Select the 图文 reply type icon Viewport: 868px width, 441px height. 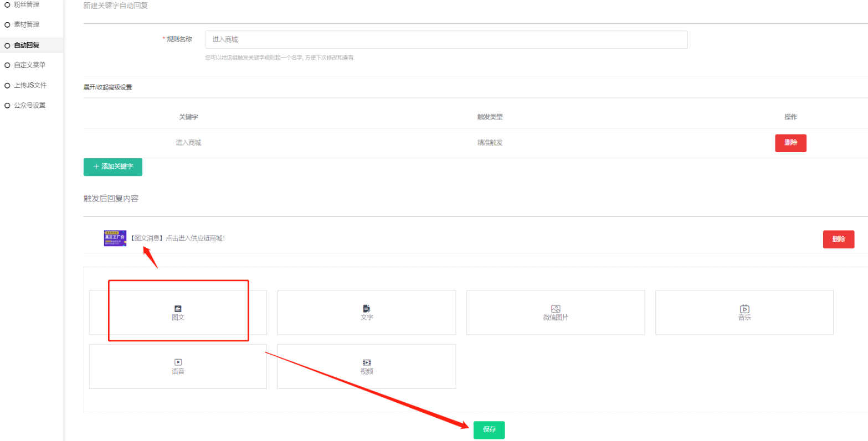pos(178,309)
